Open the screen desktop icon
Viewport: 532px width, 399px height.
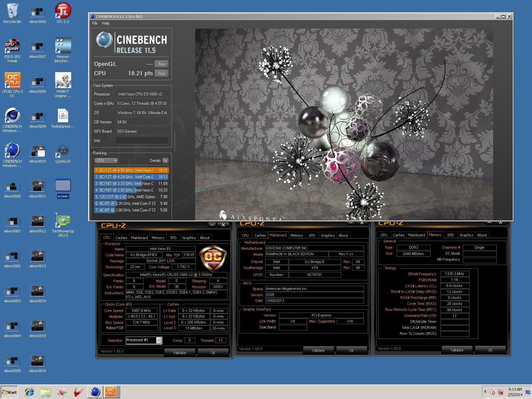coord(63,189)
